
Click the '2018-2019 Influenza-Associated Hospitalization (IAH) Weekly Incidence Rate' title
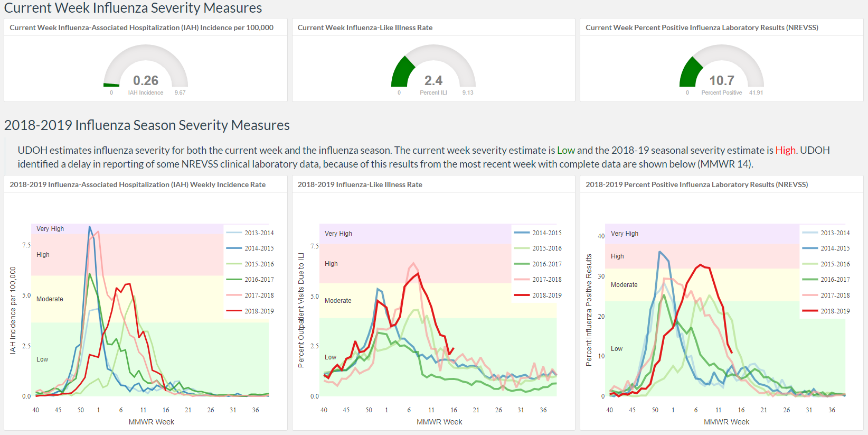coord(137,184)
